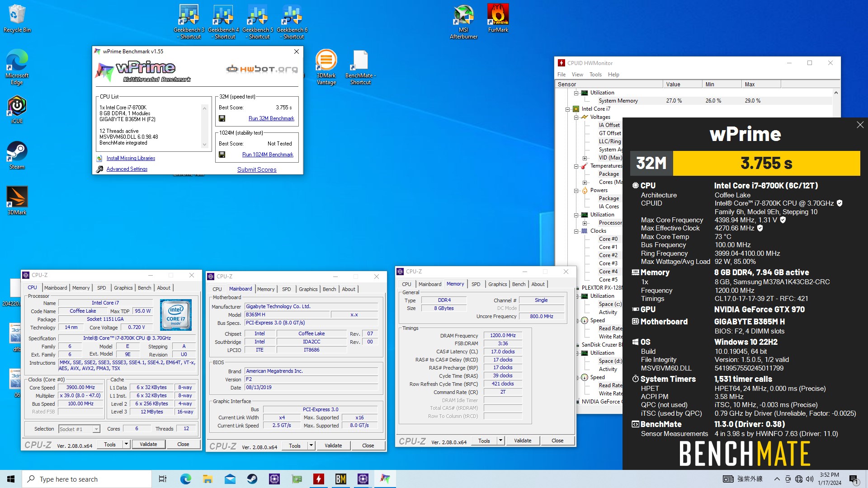
Task: Open Geekbench 3 shortcut icon
Action: coord(189,21)
